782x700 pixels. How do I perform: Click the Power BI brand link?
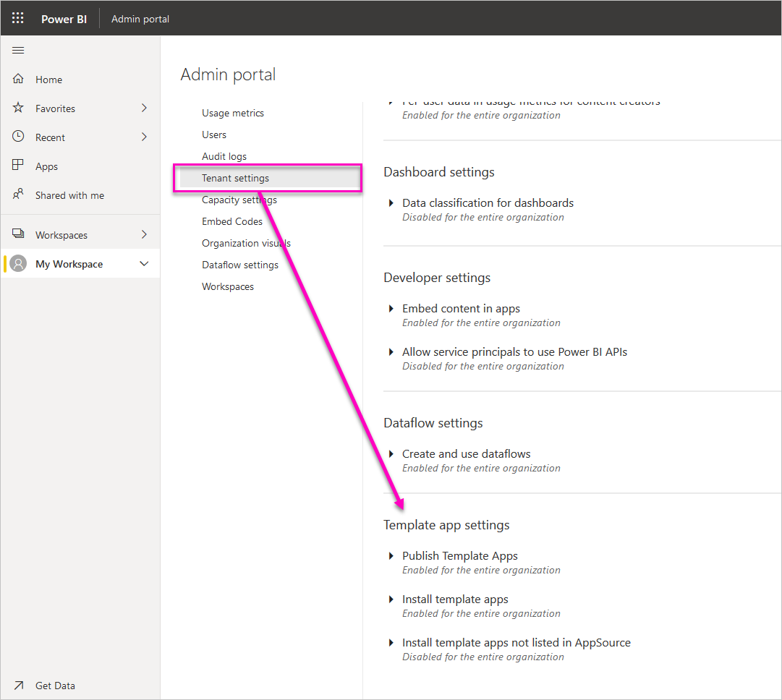[64, 19]
